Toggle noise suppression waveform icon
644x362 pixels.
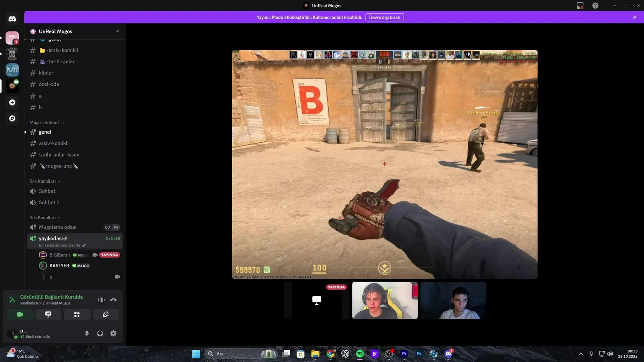[x=101, y=300]
